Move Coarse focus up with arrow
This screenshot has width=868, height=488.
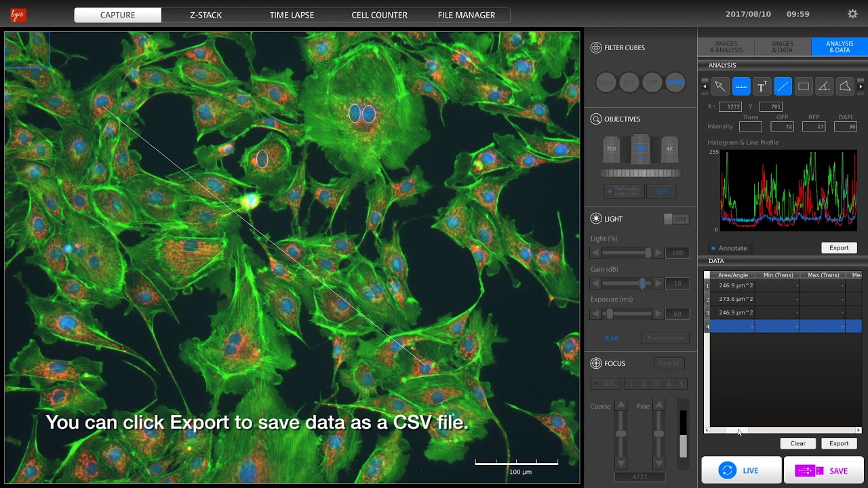[620, 405]
